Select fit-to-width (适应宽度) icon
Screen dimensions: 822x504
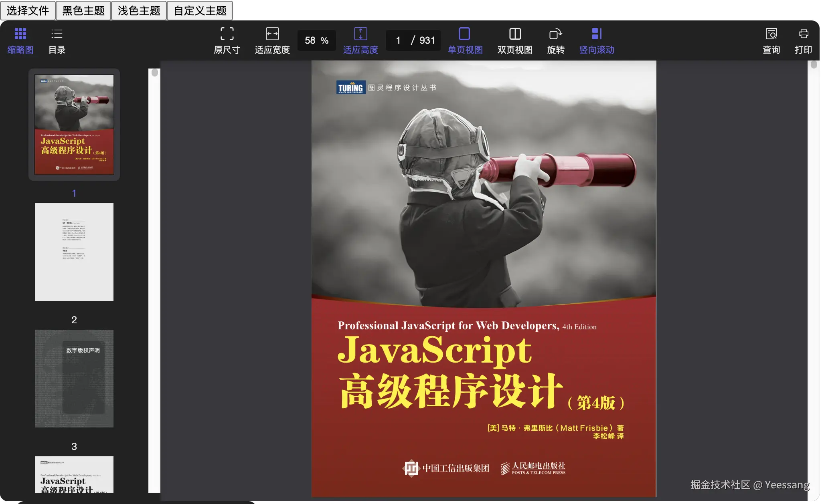coord(271,40)
